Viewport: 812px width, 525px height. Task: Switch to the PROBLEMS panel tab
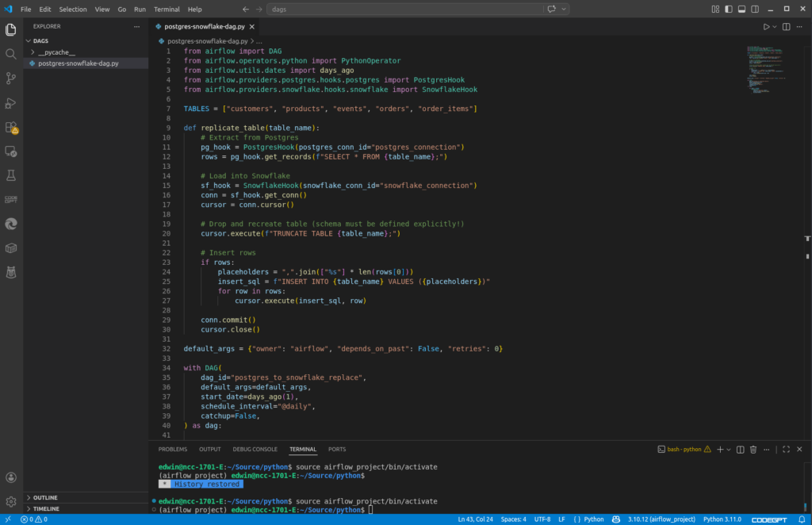pos(172,450)
